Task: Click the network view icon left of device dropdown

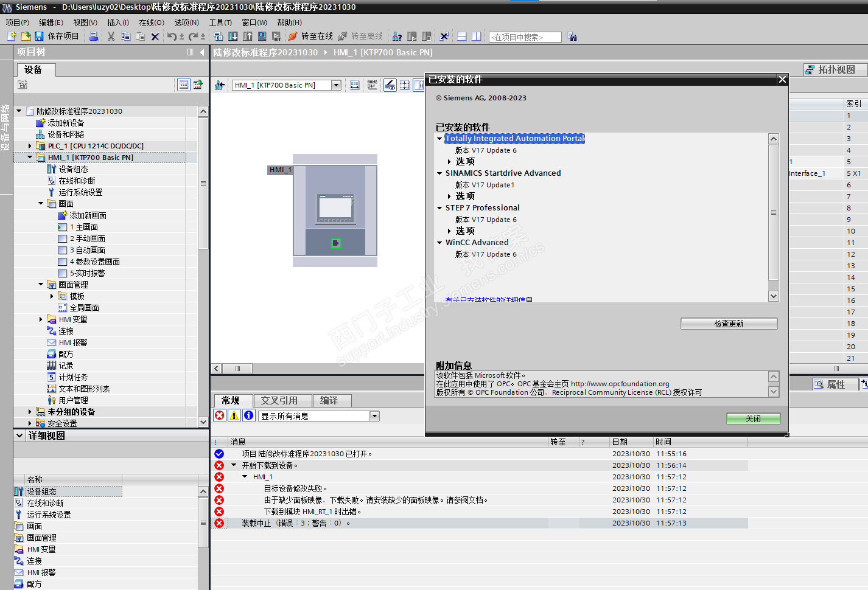Action: pos(220,85)
